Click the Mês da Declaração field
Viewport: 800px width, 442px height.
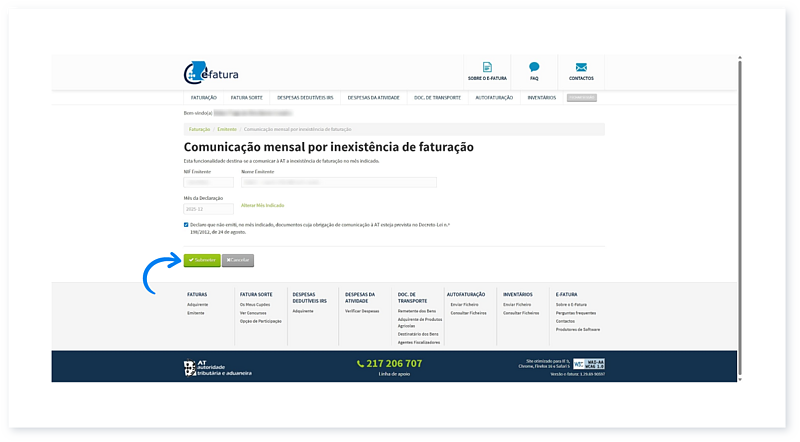(209, 209)
